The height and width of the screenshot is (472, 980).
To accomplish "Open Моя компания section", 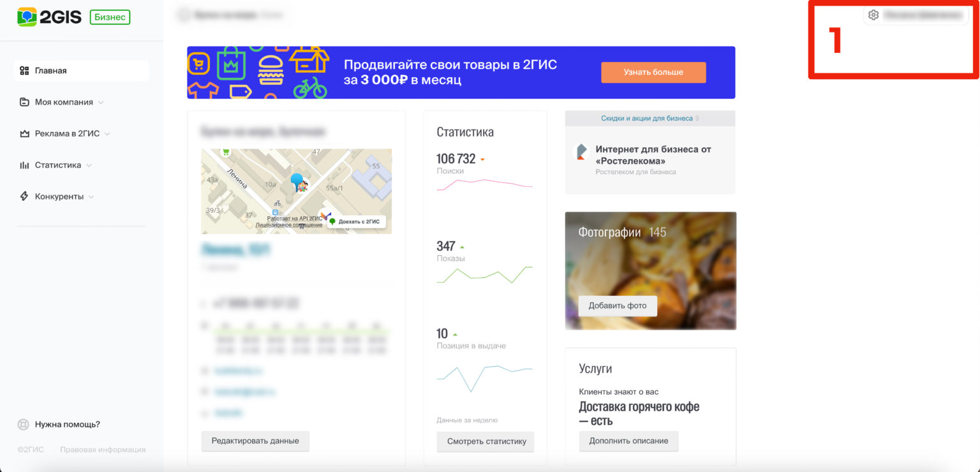I will click(x=64, y=102).
